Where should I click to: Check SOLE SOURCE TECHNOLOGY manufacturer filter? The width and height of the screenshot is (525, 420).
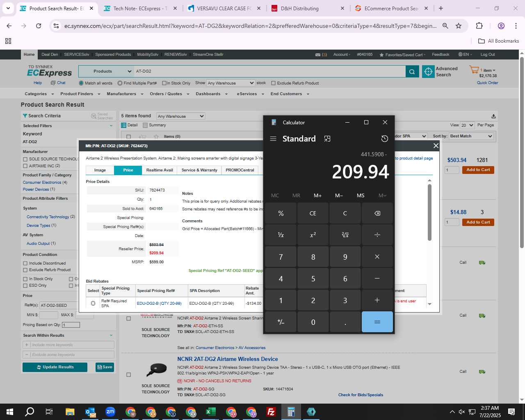pyautogui.click(x=25, y=159)
